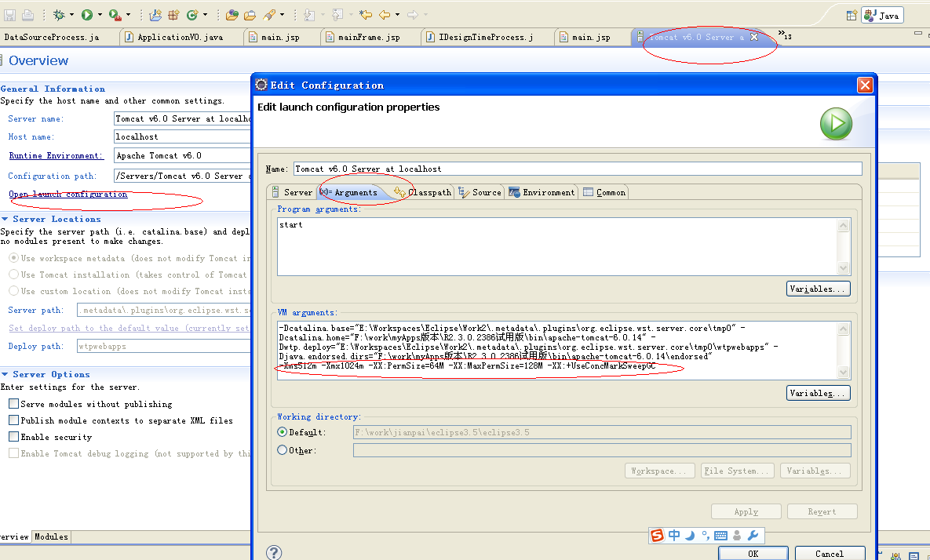Open the New Java Class dropdown arrow
The width and height of the screenshot is (930, 560).
coord(205,15)
